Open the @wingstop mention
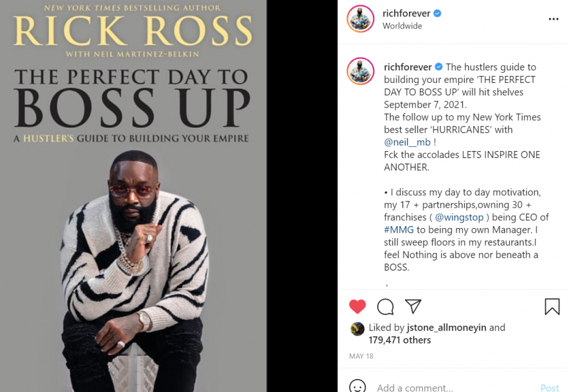 tap(459, 217)
